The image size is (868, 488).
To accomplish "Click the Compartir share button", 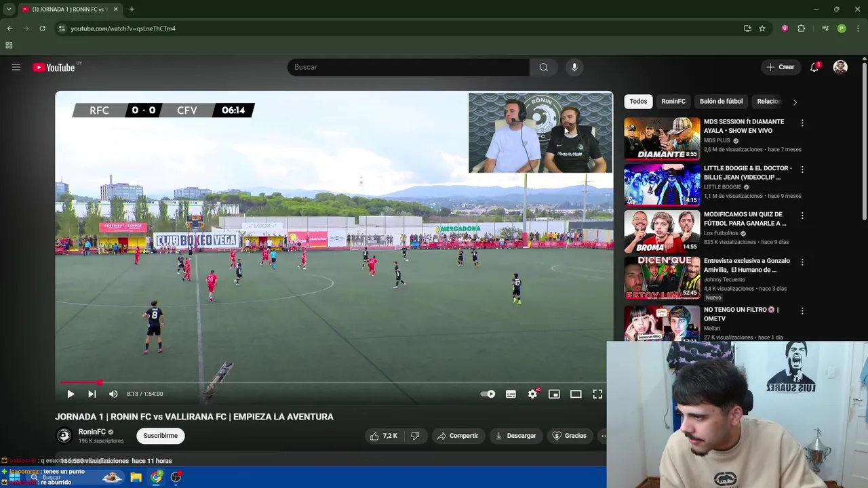I will (458, 436).
